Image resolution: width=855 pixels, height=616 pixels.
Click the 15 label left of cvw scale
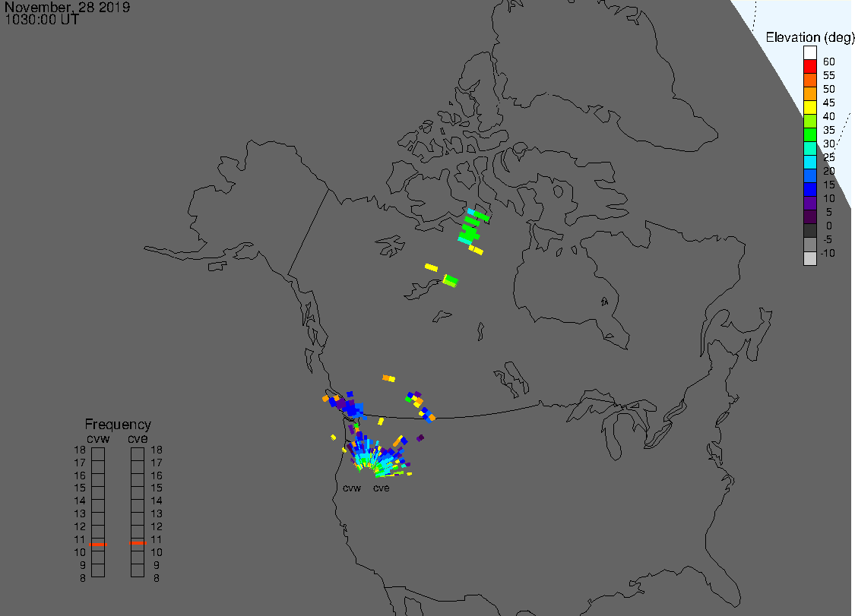point(80,488)
